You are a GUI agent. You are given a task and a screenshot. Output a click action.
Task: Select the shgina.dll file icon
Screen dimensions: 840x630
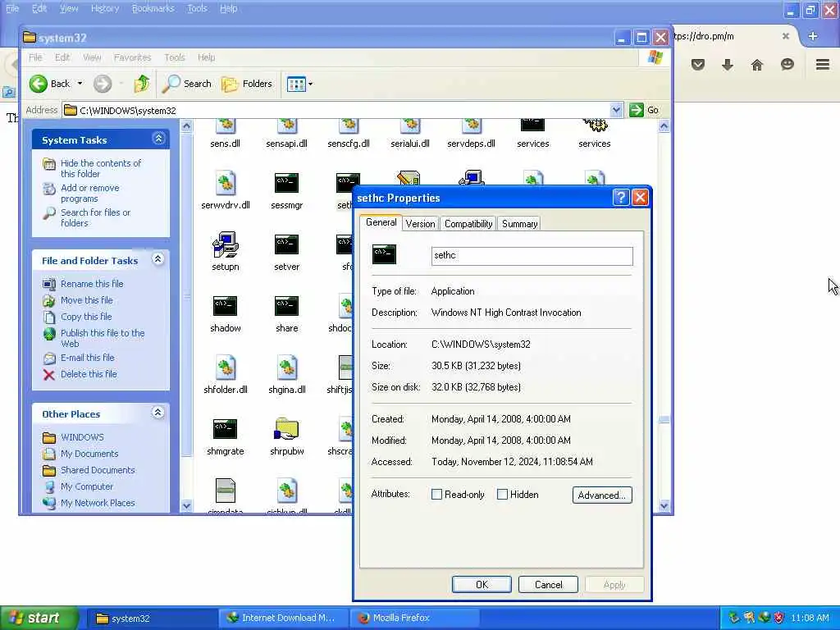click(x=287, y=367)
